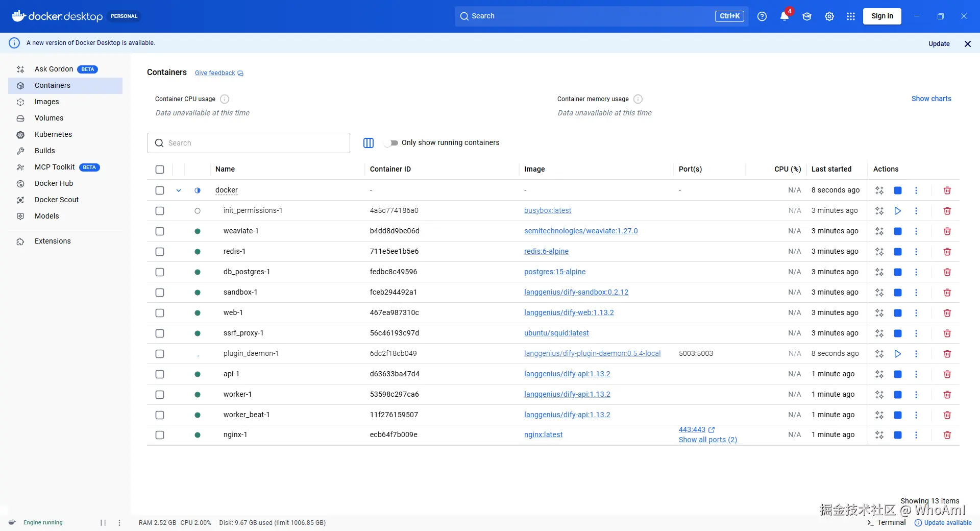Screen dimensions: 980x531
Task: Click the Sign in button
Action: [881, 16]
